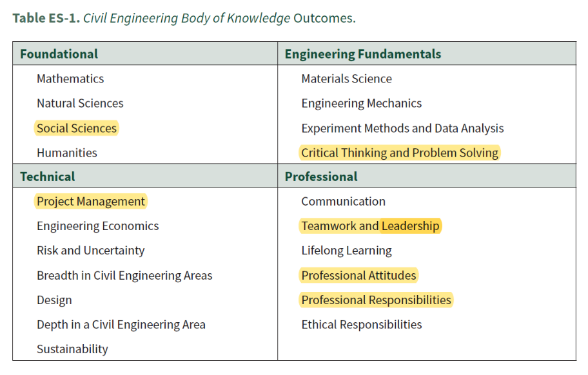
Task: Click the Table ES-1 caption title
Action: click(x=184, y=18)
